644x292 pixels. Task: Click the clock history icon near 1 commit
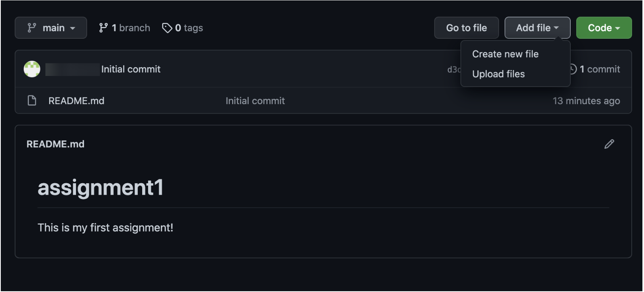click(573, 69)
